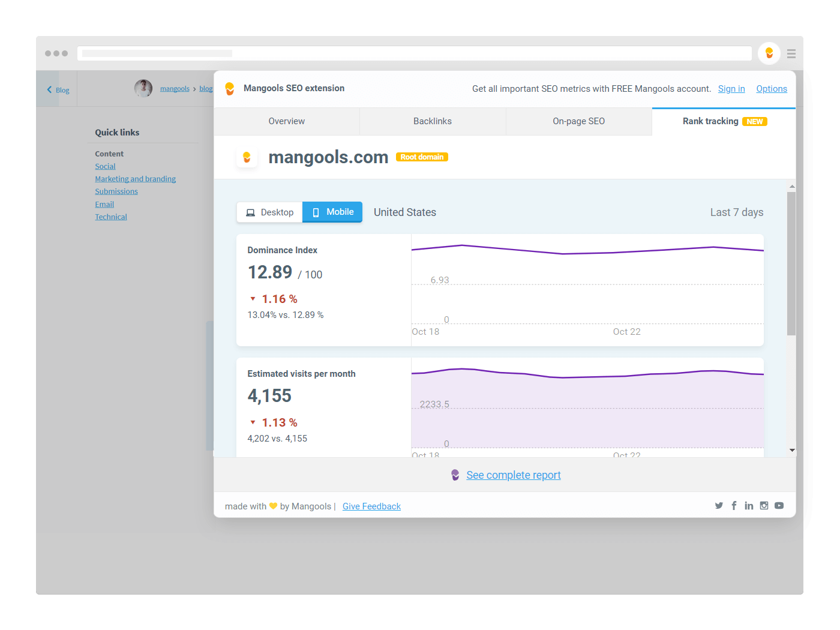Viewport: 840px width, 630px height.
Task: Click the mangools breadcrumb link
Action: pos(175,89)
